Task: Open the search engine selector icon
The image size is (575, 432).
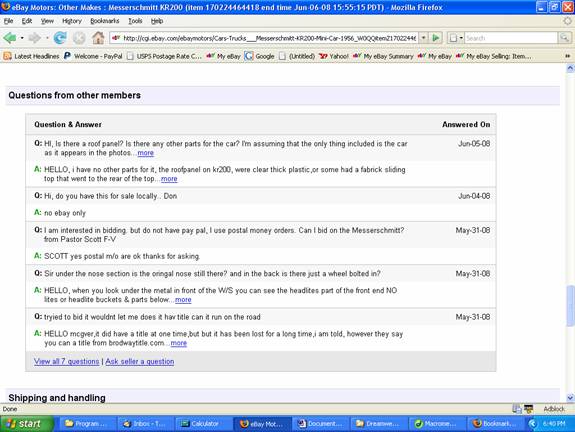Action: (x=456, y=38)
